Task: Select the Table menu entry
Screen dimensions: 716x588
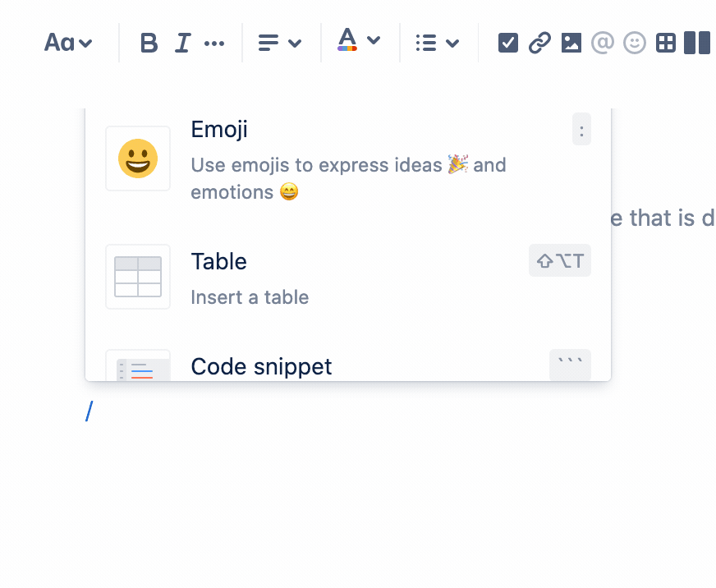Action: (348, 277)
